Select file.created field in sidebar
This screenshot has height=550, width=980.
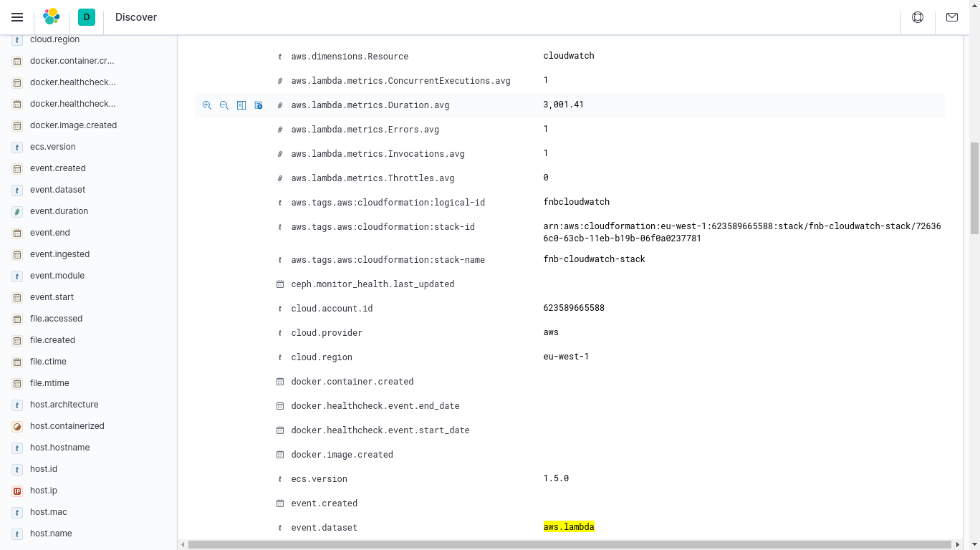pos(52,340)
